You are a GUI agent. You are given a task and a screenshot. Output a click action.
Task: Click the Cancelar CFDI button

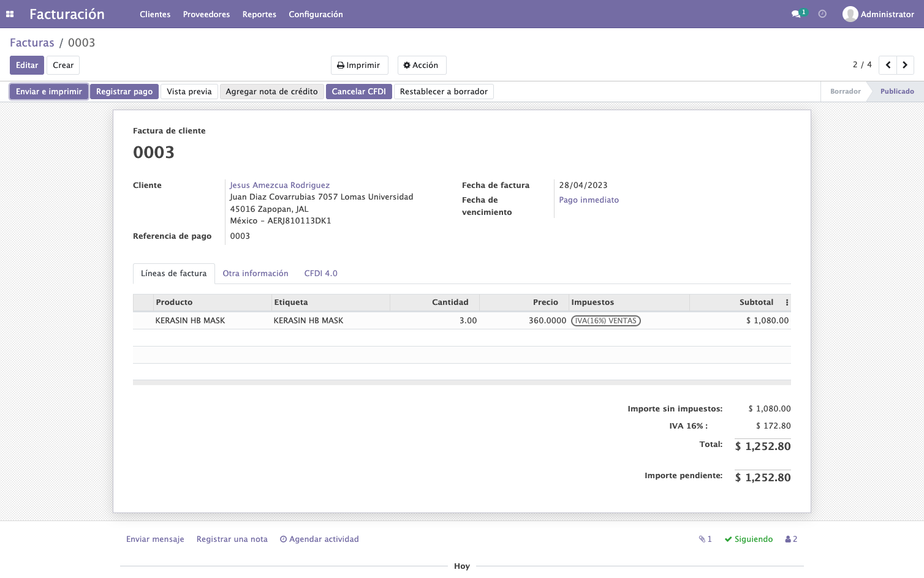pyautogui.click(x=359, y=92)
